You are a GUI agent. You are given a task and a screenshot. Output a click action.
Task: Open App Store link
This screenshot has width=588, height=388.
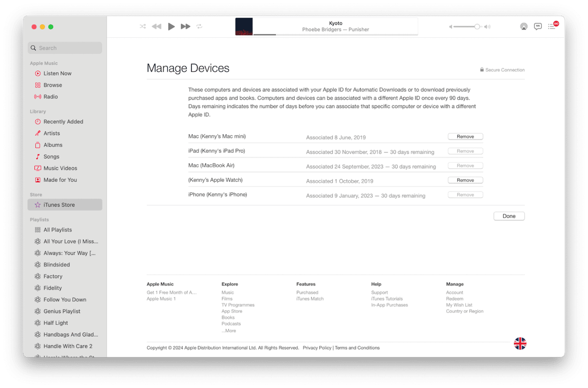pyautogui.click(x=232, y=311)
